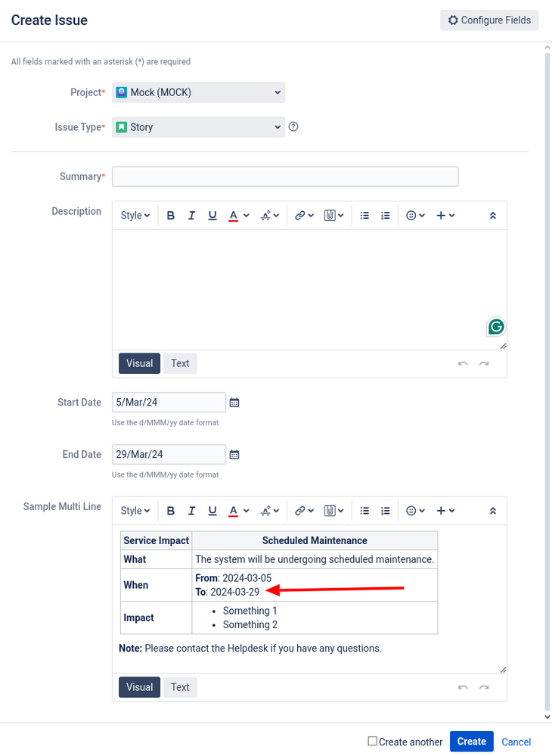
Task: Collapse the Description editor toolbar
Action: click(493, 216)
